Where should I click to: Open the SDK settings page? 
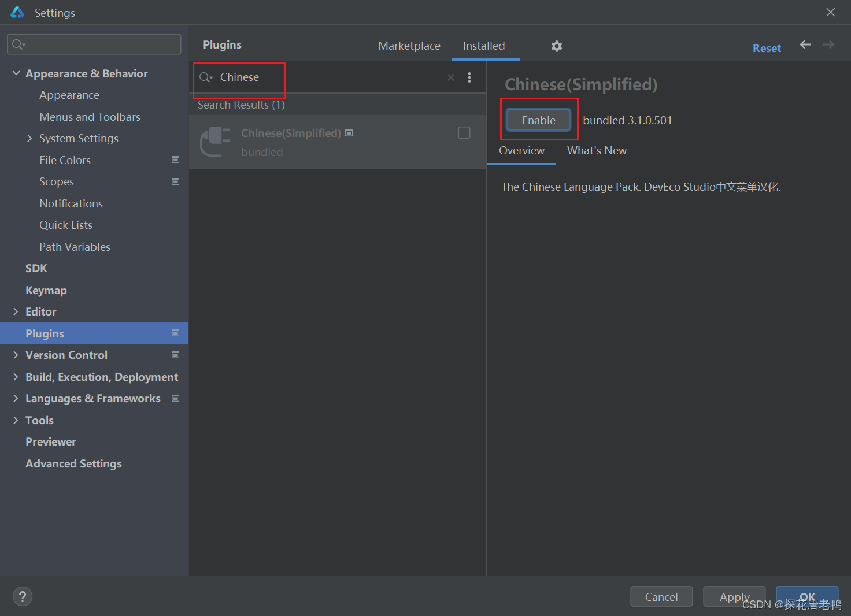(36, 268)
